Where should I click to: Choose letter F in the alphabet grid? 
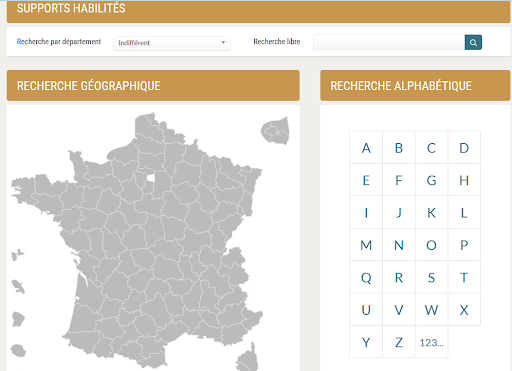pos(399,180)
